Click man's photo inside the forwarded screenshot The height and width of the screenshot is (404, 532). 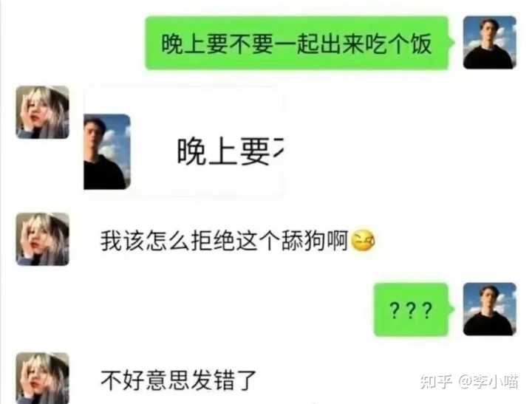(x=107, y=151)
